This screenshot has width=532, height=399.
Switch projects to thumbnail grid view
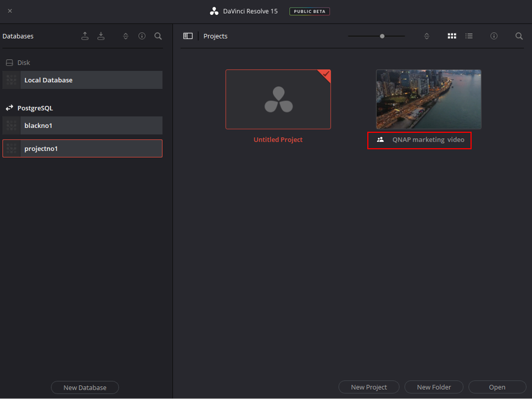click(x=452, y=36)
